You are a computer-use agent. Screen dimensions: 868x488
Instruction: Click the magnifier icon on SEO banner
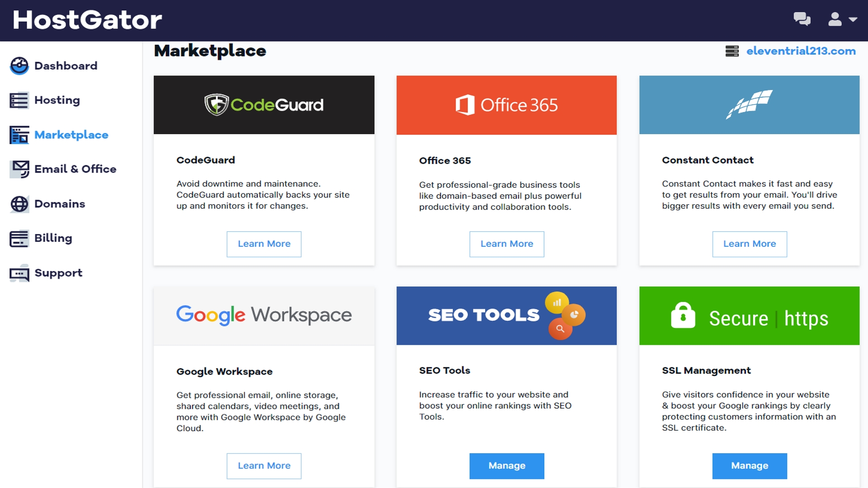click(560, 328)
